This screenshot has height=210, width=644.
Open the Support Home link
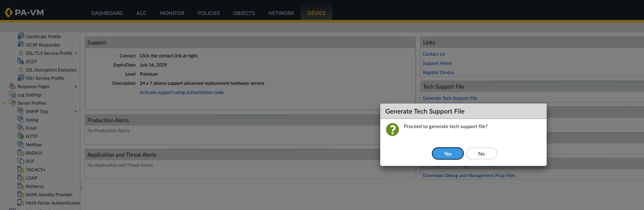pos(437,63)
